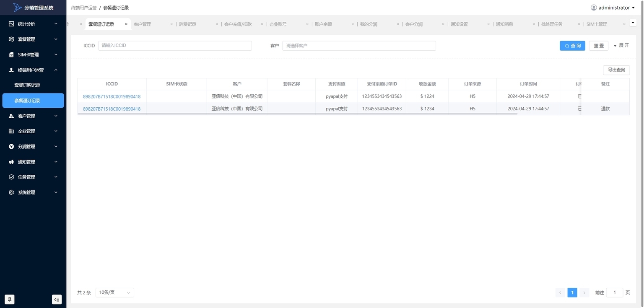Click the 统计分析 chart icon
The width and height of the screenshot is (644, 308).
11,24
